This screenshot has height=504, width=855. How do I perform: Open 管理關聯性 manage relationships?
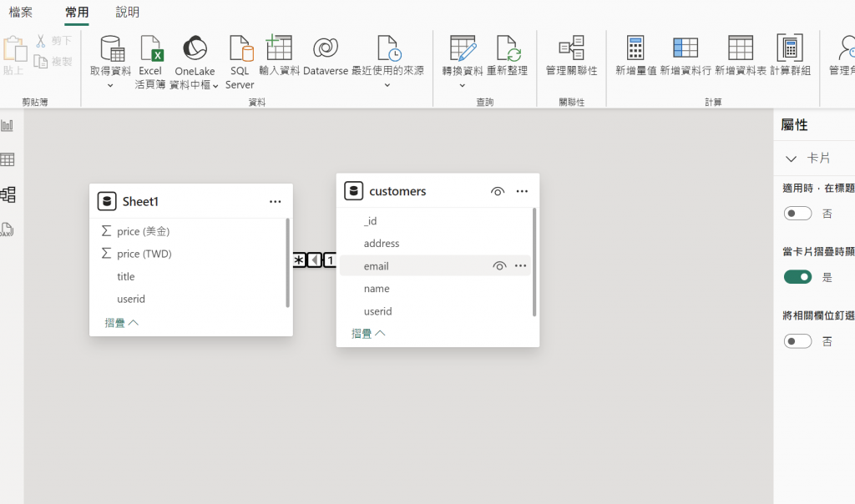pos(571,48)
